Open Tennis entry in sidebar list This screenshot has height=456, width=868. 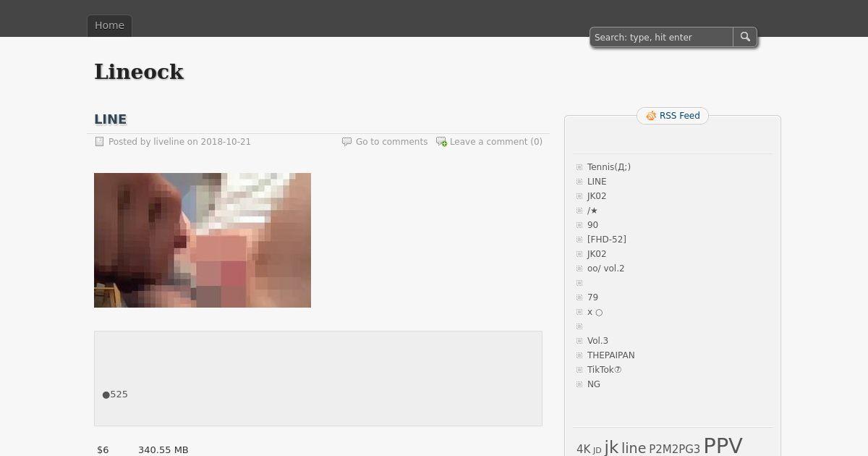tap(609, 167)
